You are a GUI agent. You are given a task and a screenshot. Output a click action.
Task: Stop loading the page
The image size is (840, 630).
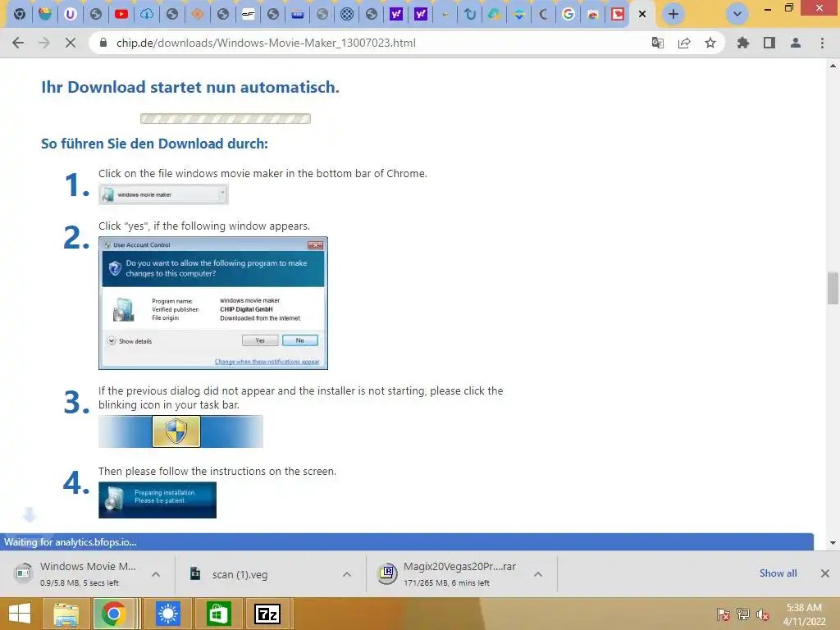tap(71, 43)
